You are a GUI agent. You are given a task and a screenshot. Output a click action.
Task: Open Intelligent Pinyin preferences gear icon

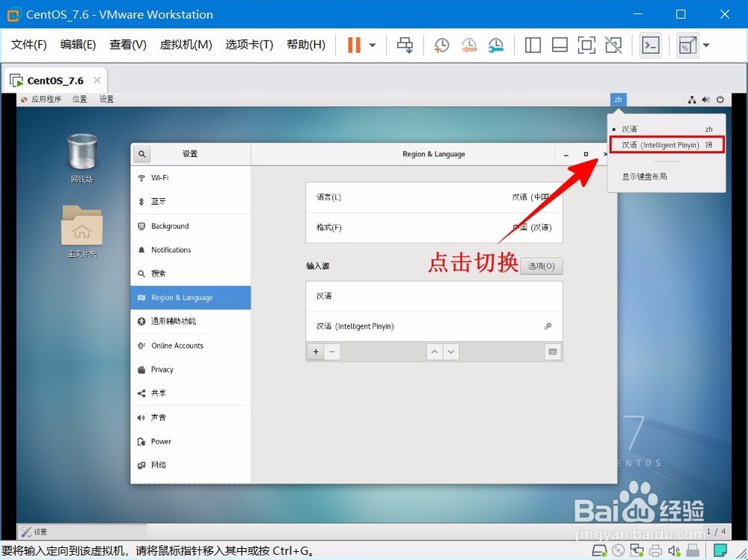point(548,326)
